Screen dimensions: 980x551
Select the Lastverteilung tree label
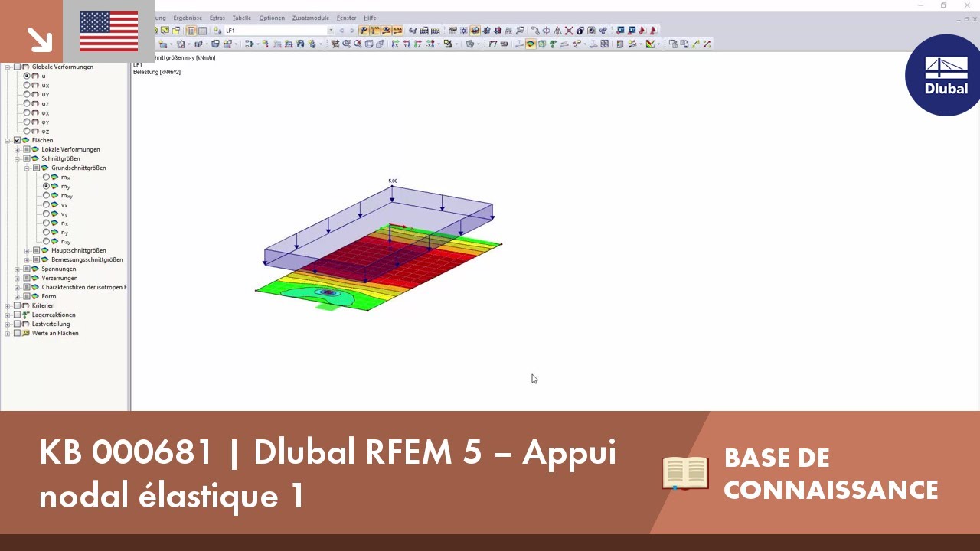click(51, 324)
